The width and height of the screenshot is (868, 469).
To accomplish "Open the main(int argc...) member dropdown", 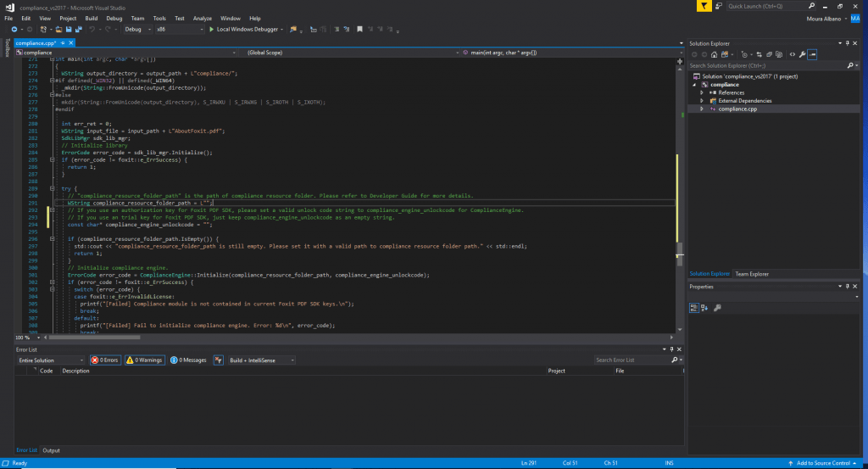I will coord(572,53).
